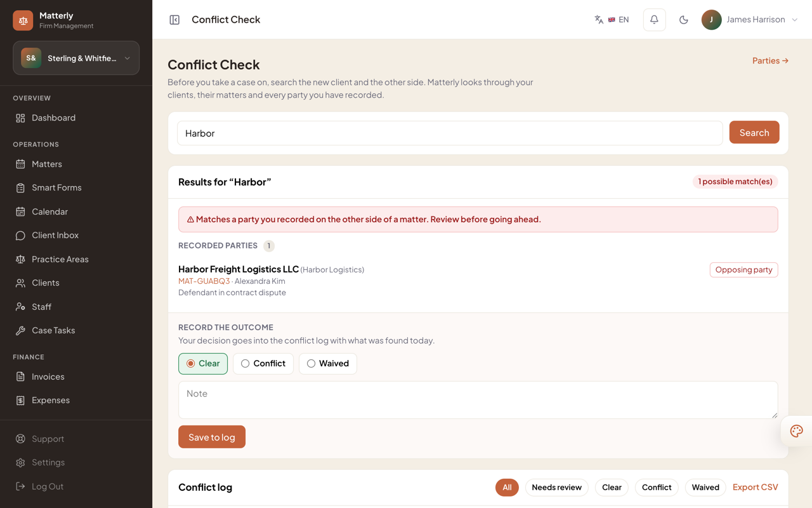Click the Case Tasks wrench icon
Viewport: 812px width, 508px height.
point(20,331)
